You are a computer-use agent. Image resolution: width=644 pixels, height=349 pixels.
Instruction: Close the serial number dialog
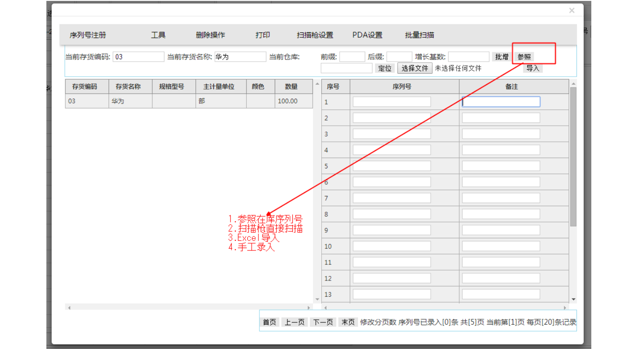click(x=571, y=10)
